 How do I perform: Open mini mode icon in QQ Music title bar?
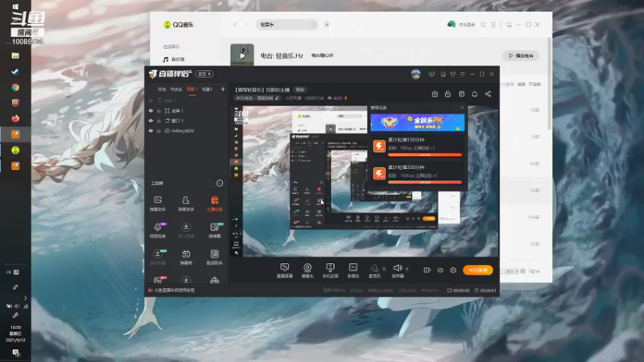(x=509, y=25)
